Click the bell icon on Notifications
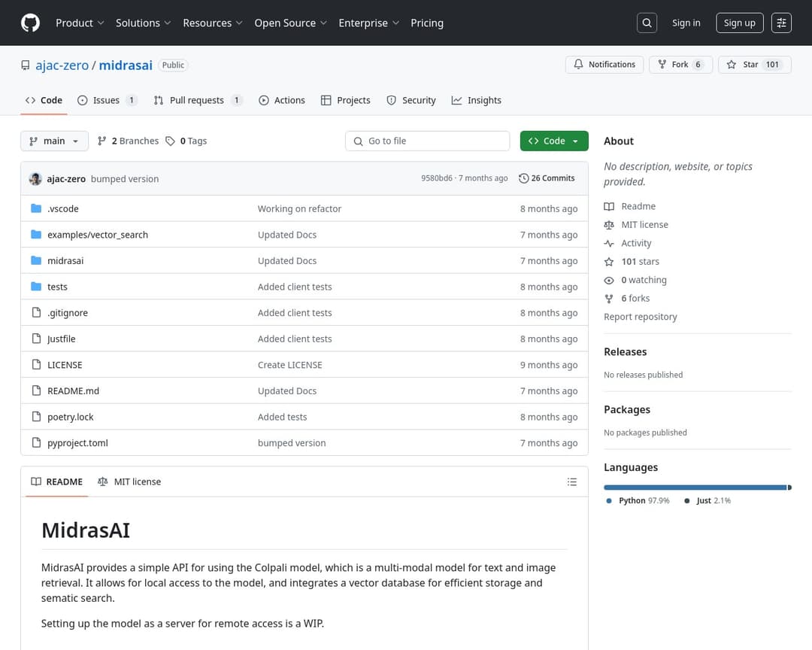 tap(578, 64)
